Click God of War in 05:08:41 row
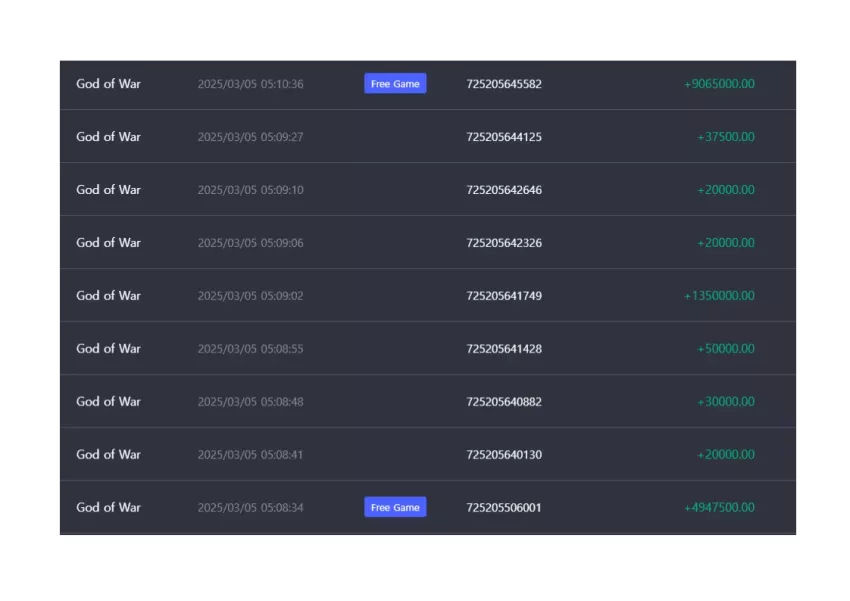This screenshot has height=601, width=850. [108, 454]
